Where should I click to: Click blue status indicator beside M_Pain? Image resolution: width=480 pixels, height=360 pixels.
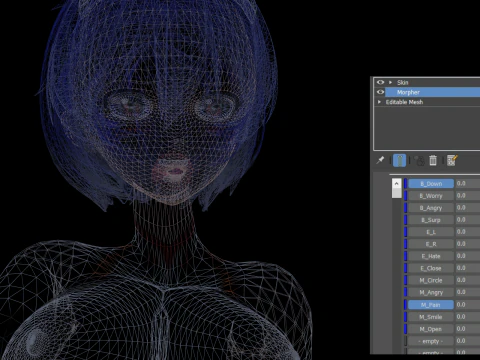coord(406,305)
